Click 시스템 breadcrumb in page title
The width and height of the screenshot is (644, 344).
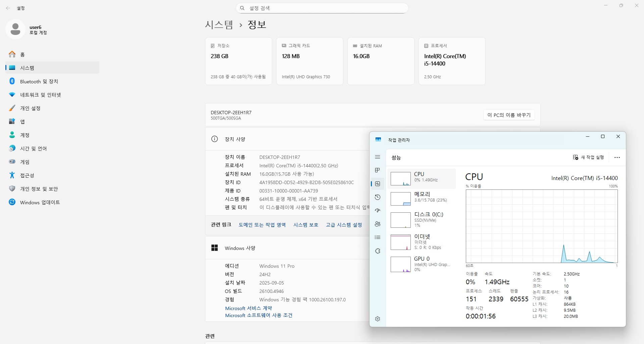click(219, 25)
